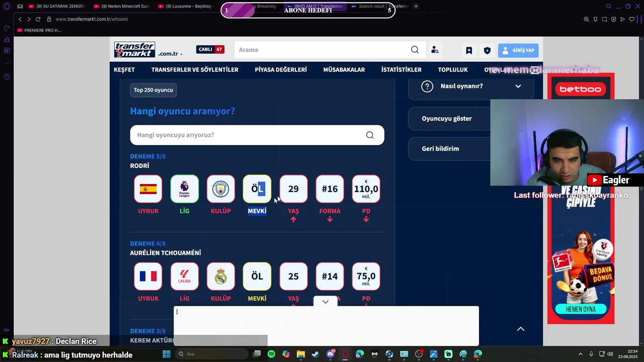Click Rodri's shirt number #16 tile
This screenshot has width=644, height=362.
(330, 189)
